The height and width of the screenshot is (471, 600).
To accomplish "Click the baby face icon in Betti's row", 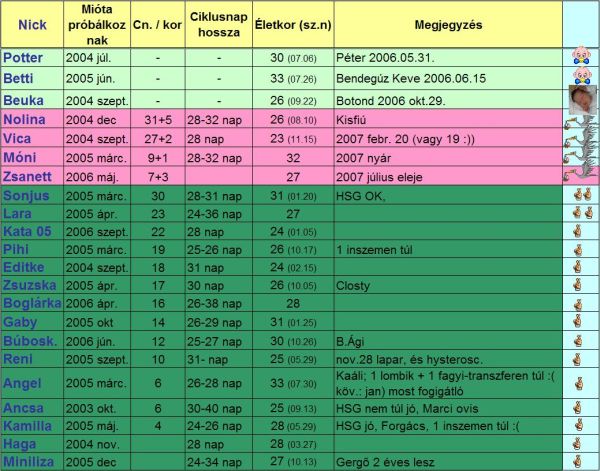I will pos(579,78).
